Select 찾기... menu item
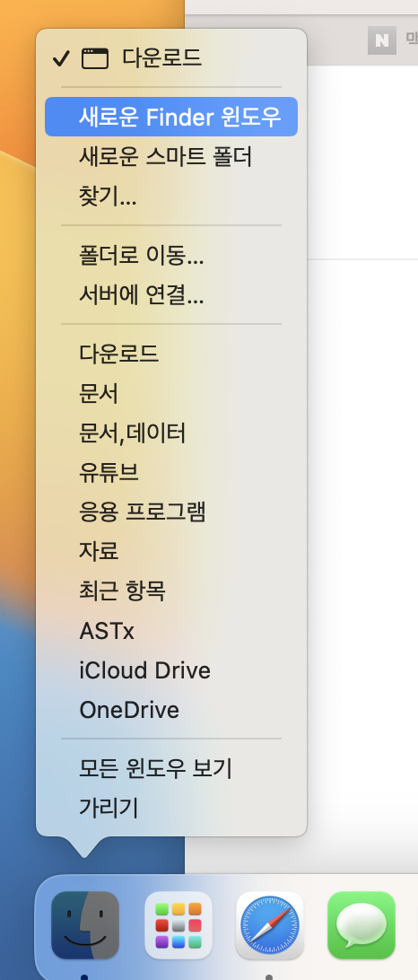Image resolution: width=418 pixels, height=980 pixels. (171, 197)
